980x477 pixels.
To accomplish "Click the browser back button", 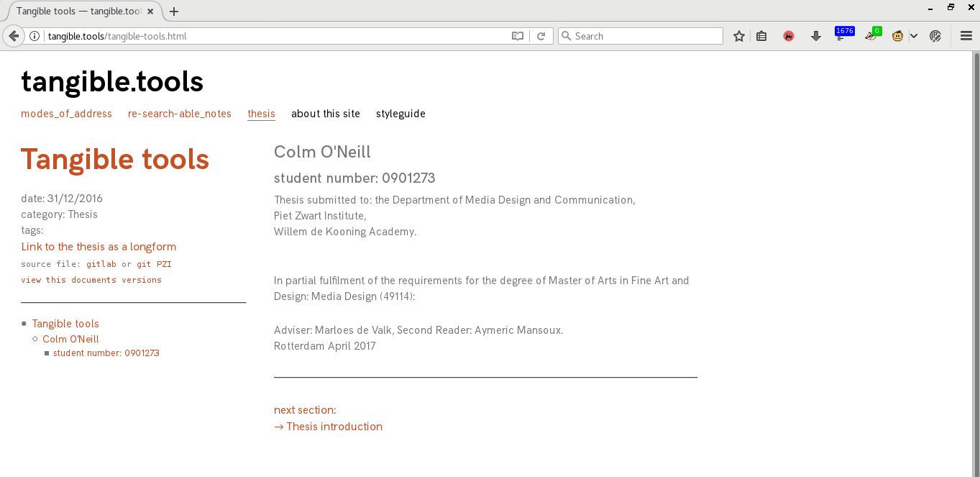I will 14,36.
